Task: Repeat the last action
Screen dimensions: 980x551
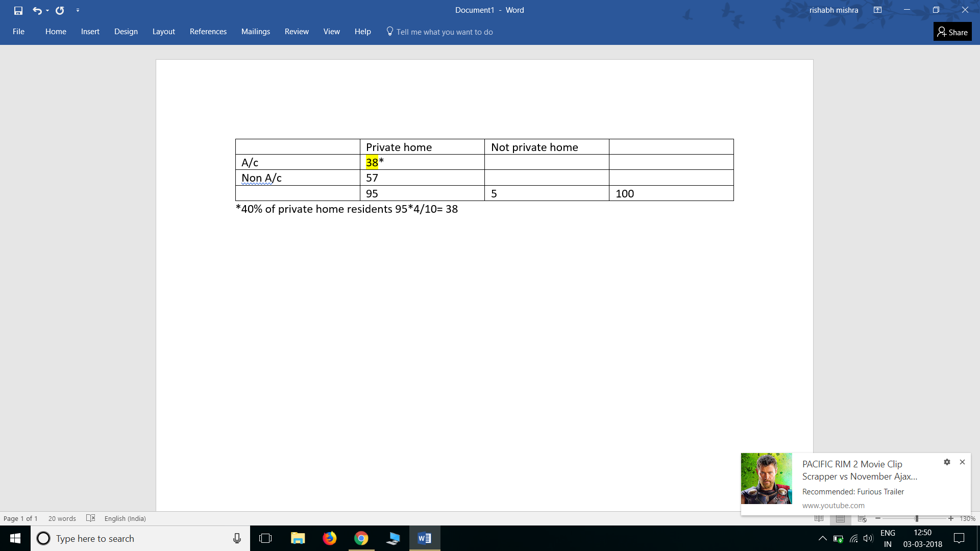Action: tap(60, 10)
